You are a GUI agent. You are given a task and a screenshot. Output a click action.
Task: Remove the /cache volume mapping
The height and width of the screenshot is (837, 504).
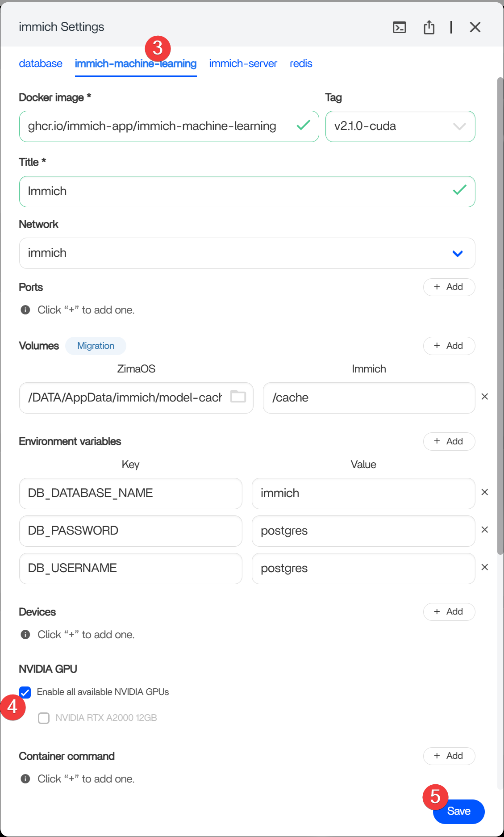485,397
